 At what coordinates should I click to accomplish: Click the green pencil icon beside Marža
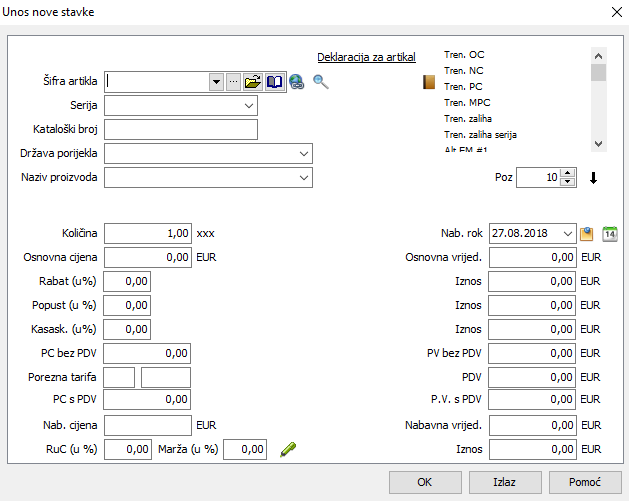pyautogui.click(x=288, y=449)
